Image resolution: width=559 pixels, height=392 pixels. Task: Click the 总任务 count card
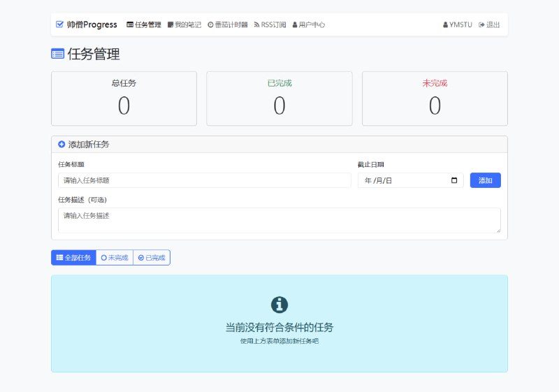pos(124,99)
